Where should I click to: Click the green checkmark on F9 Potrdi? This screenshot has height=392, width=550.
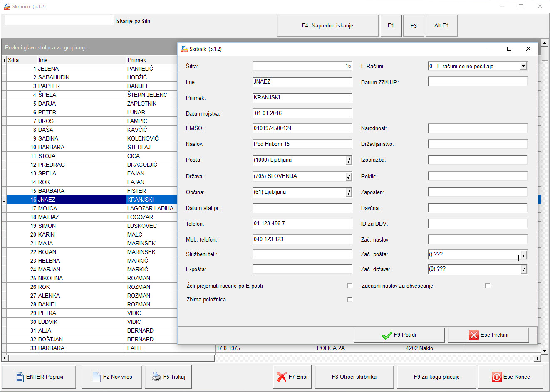tap(387, 335)
